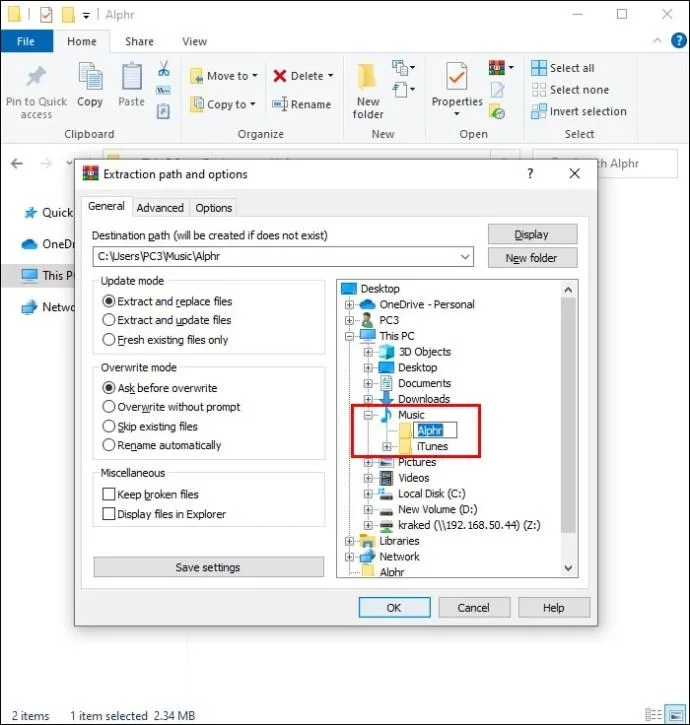Collapse the This PC tree node
Image resolution: width=690 pixels, height=725 pixels.
[350, 336]
